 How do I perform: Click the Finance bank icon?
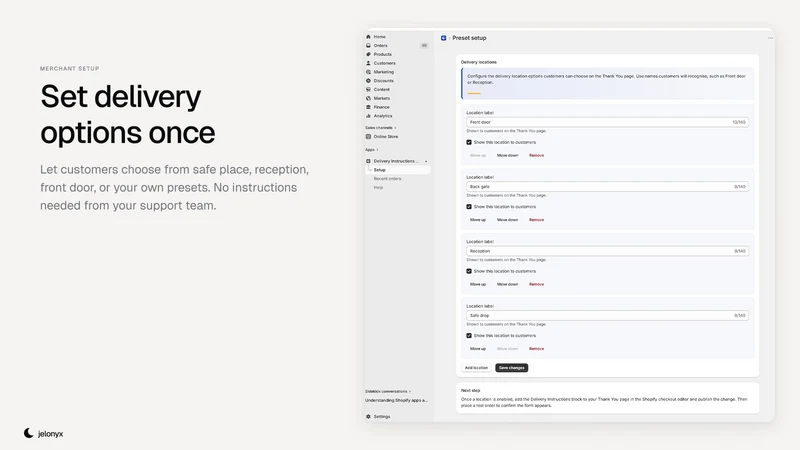[x=368, y=107]
